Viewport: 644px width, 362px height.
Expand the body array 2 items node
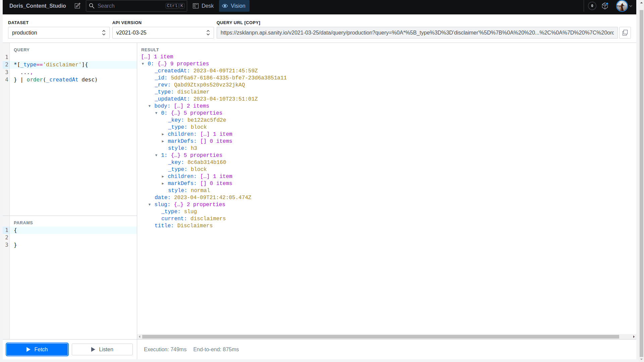[150, 106]
